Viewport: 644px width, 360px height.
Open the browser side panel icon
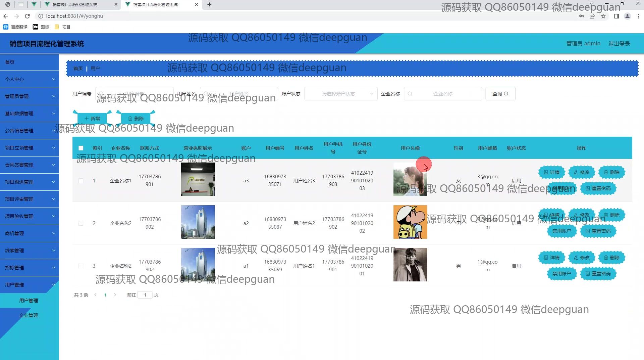pos(616,16)
